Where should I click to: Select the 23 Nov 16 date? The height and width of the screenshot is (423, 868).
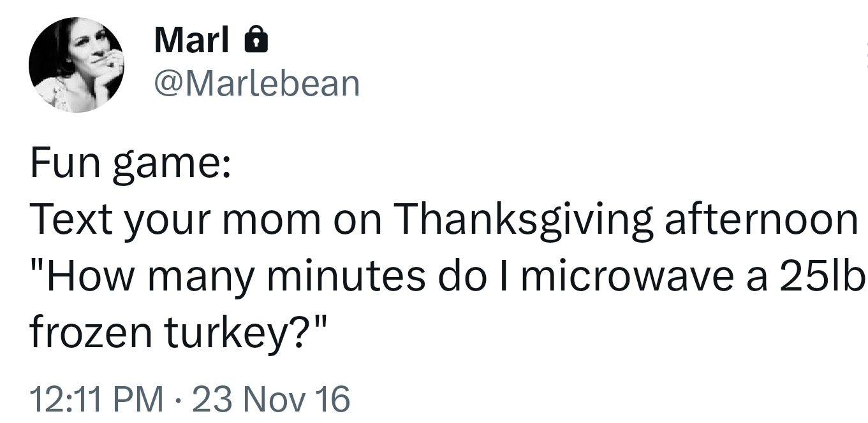270,399
